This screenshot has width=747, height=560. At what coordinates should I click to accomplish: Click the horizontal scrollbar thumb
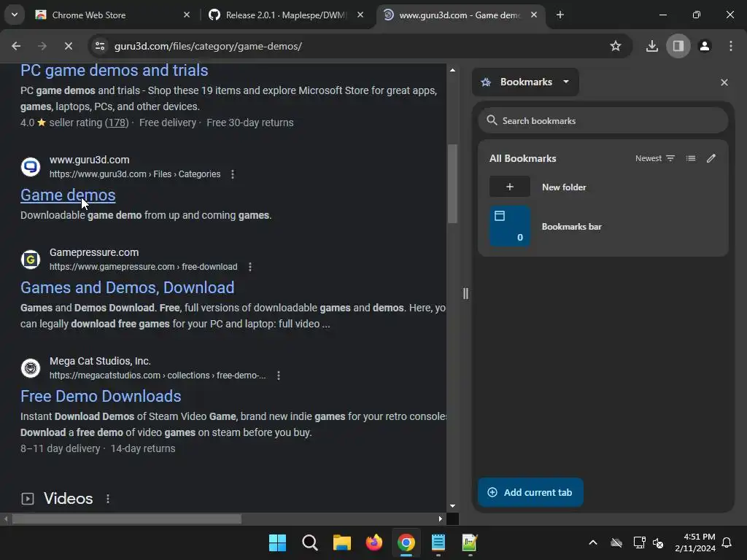pos(127,518)
